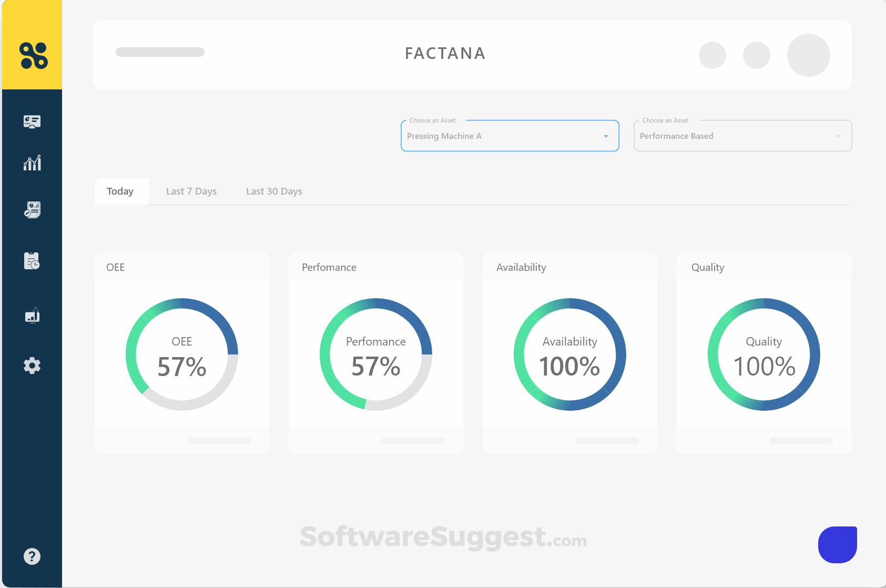The width and height of the screenshot is (886, 588).
Task: Select the Today tab
Action: (x=120, y=191)
